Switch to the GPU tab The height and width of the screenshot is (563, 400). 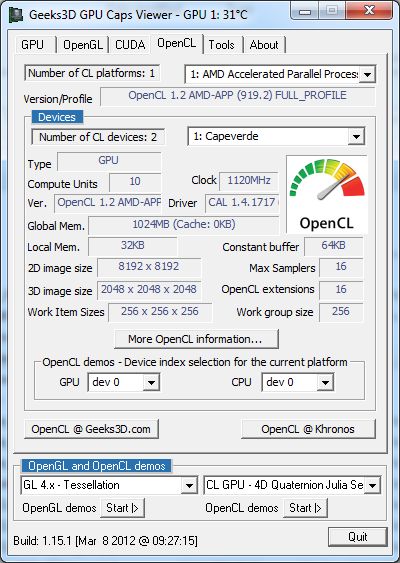(34, 45)
